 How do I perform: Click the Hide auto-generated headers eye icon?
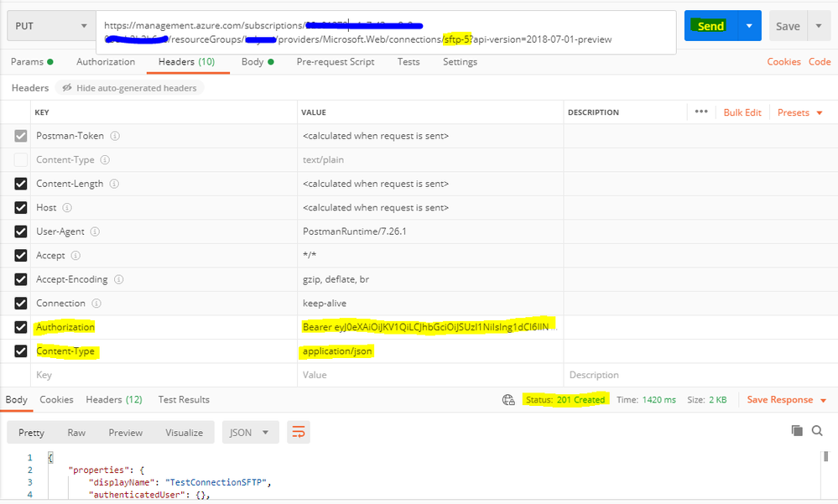point(67,88)
